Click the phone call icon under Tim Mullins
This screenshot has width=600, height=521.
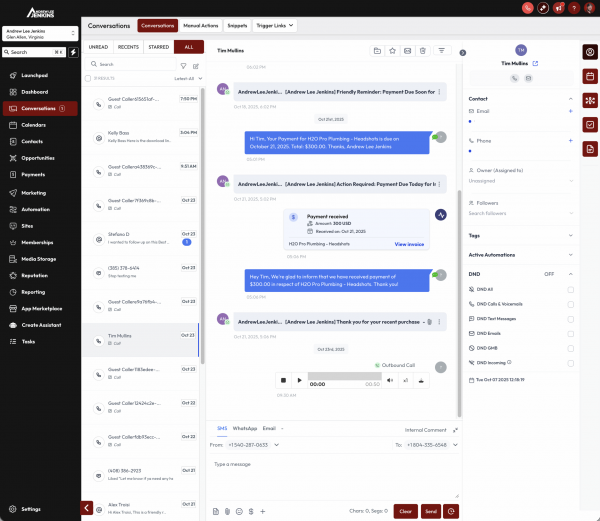[x=514, y=78]
